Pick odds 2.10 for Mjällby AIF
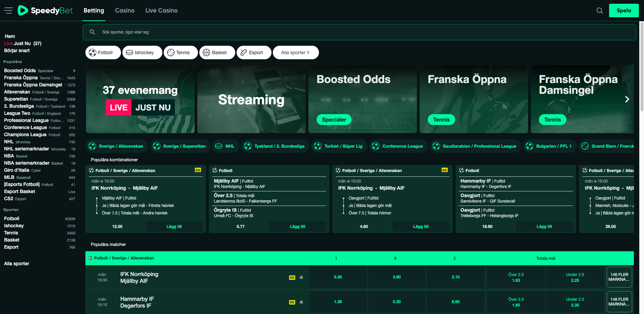644x314 pixels. click(x=456, y=277)
